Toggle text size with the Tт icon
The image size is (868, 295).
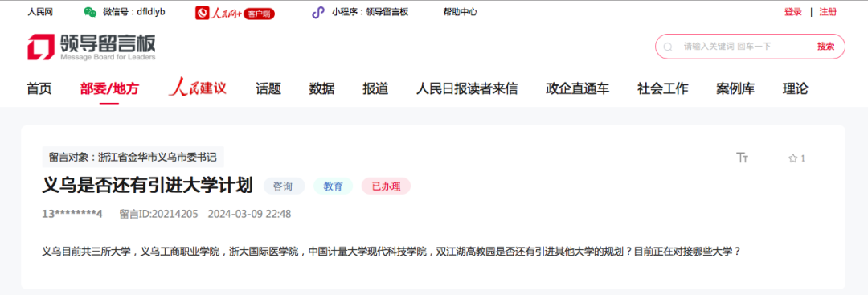(743, 158)
